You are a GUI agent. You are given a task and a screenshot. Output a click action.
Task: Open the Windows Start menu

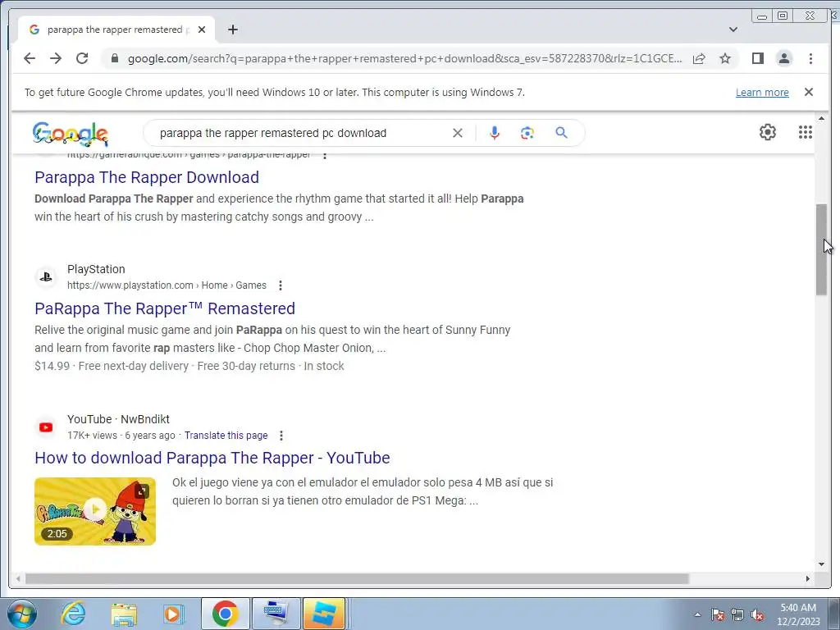[21, 614]
